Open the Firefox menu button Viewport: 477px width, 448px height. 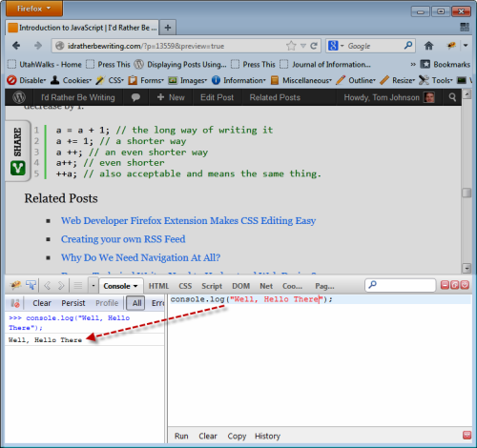[34, 9]
